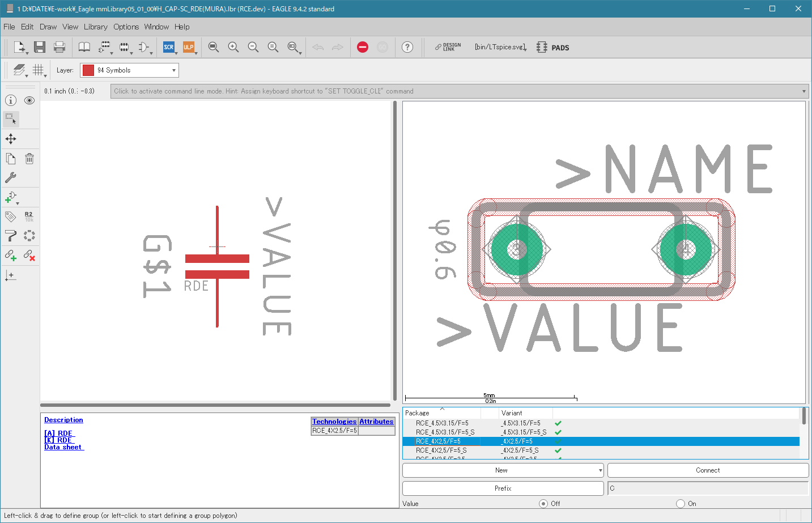Click the Connect button

click(x=708, y=470)
